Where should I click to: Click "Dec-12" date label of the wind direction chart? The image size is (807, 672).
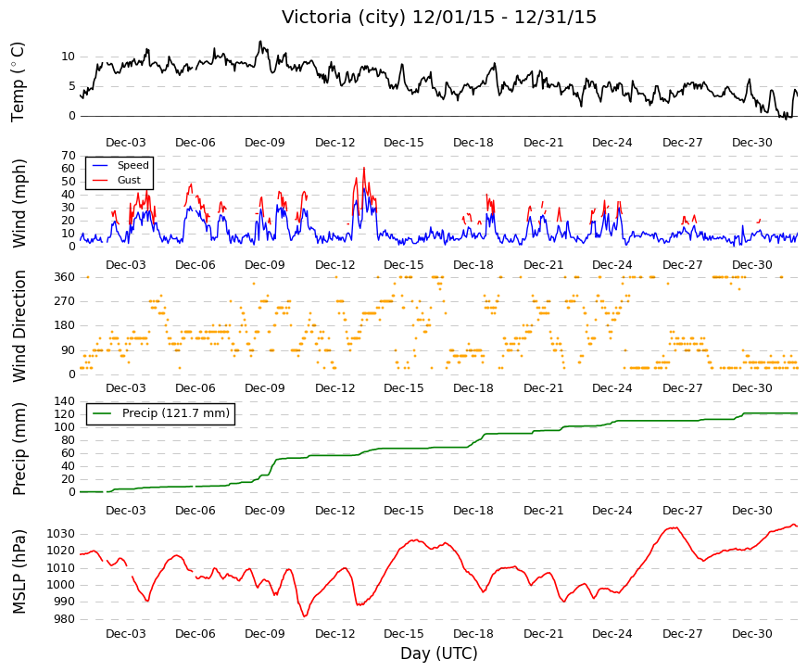pos(335,388)
